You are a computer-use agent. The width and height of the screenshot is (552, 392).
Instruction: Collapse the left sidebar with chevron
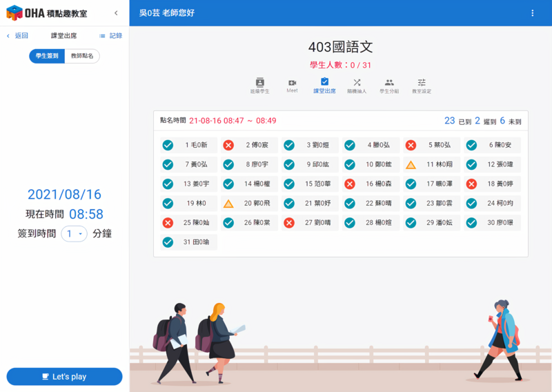coord(116,13)
